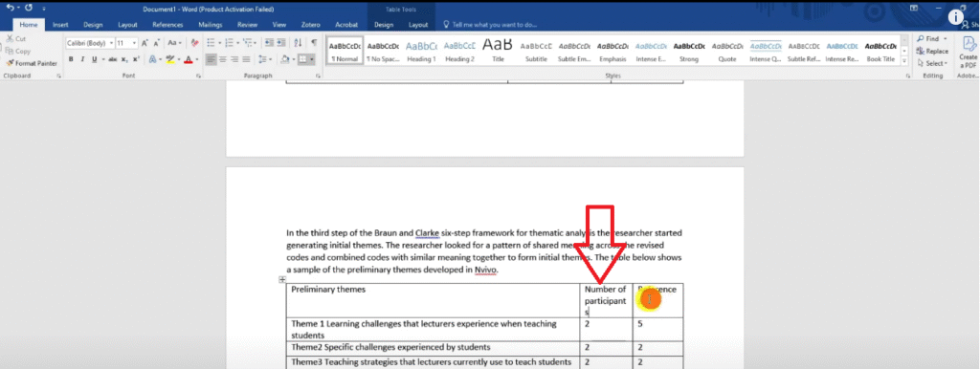Set paragraph alignment to Align Left
The image size is (980, 369).
coord(212,59)
